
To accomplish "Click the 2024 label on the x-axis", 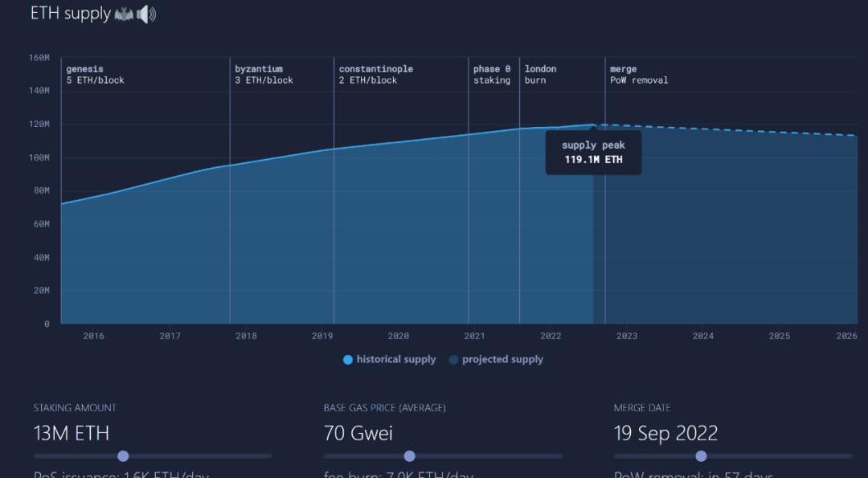I will (x=702, y=336).
